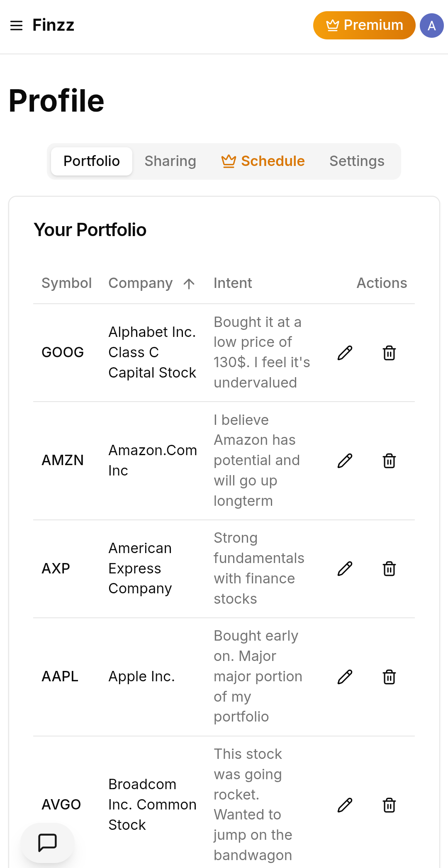Go to the Settings tab

(357, 161)
